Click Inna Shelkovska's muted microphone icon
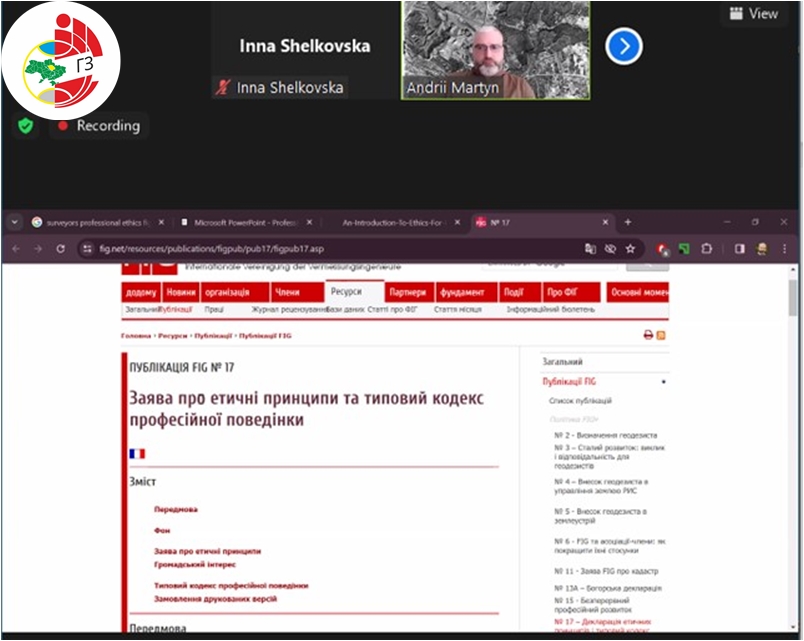The height and width of the screenshot is (641, 804). point(223,87)
